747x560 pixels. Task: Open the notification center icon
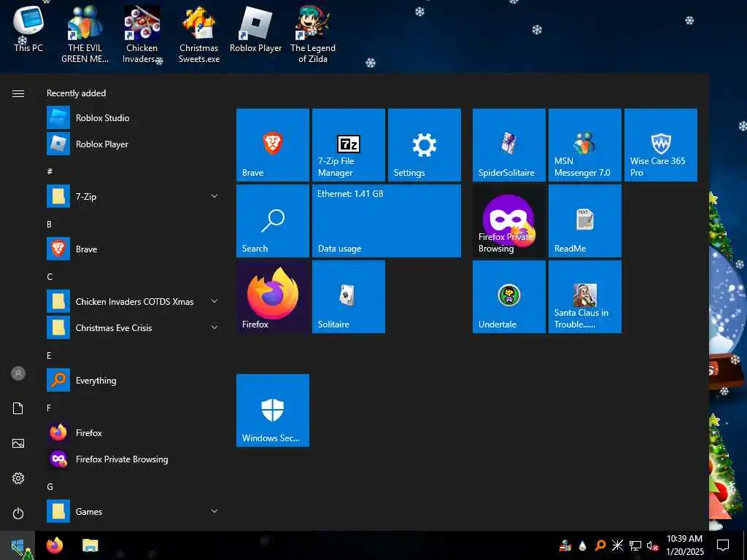point(723,545)
